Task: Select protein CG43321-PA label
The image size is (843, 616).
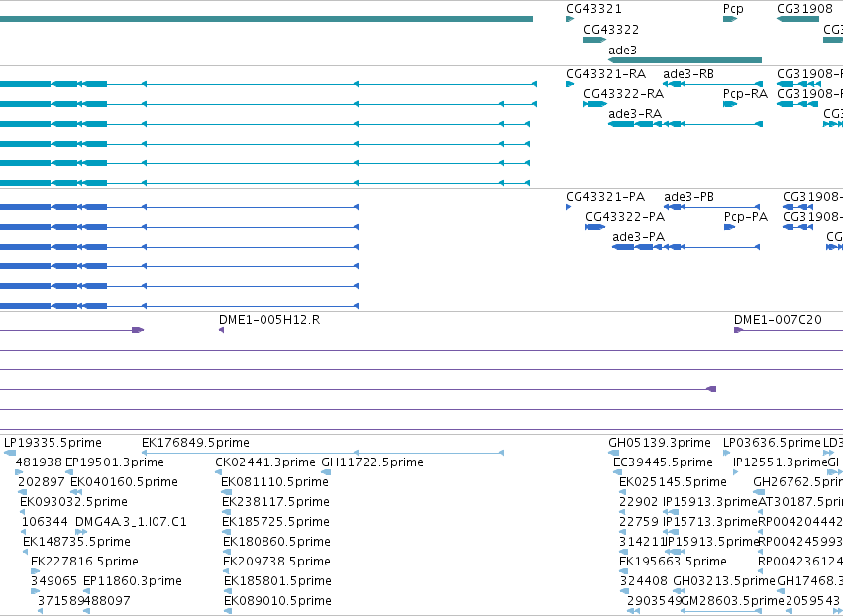Action: click(605, 197)
